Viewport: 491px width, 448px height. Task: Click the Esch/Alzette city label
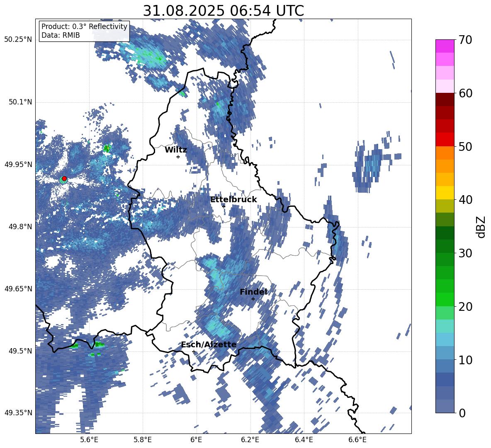209,345
